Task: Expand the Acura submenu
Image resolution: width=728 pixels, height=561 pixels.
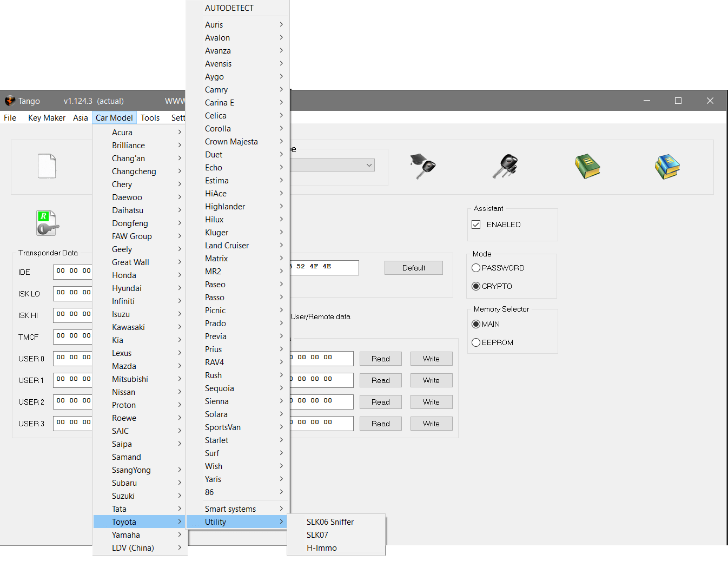Action: pyautogui.click(x=140, y=133)
